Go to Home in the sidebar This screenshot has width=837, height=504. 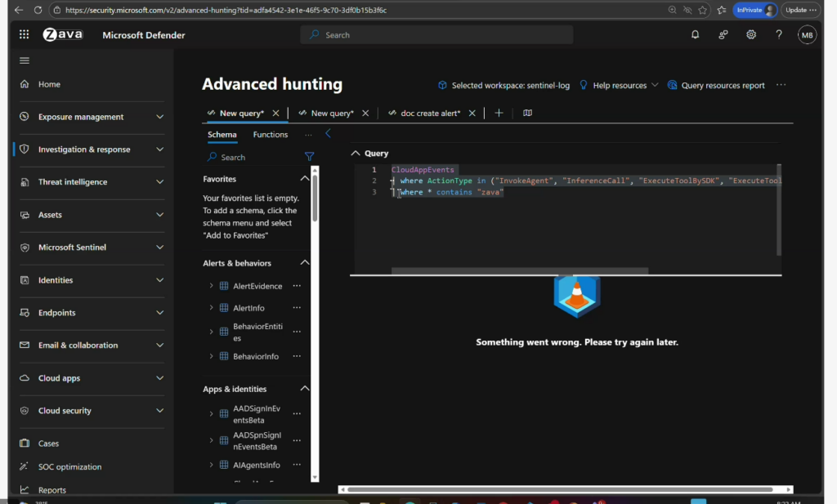[x=49, y=84]
